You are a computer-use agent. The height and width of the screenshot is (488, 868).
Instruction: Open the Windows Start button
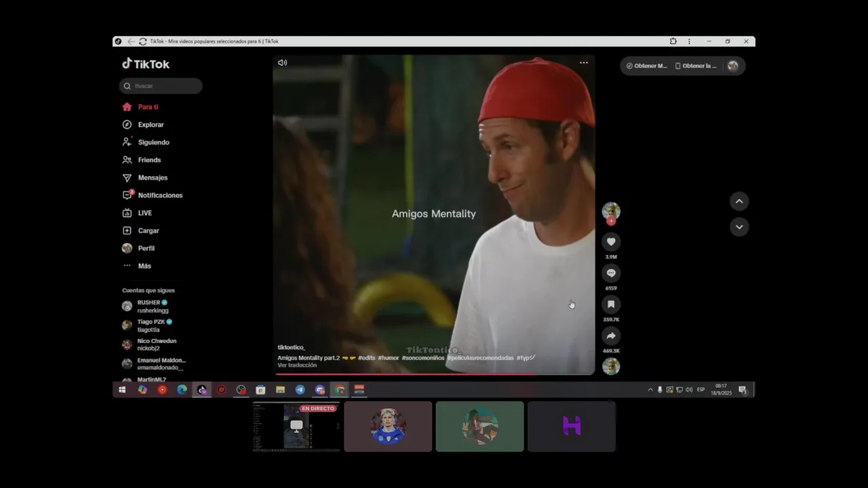pos(122,390)
